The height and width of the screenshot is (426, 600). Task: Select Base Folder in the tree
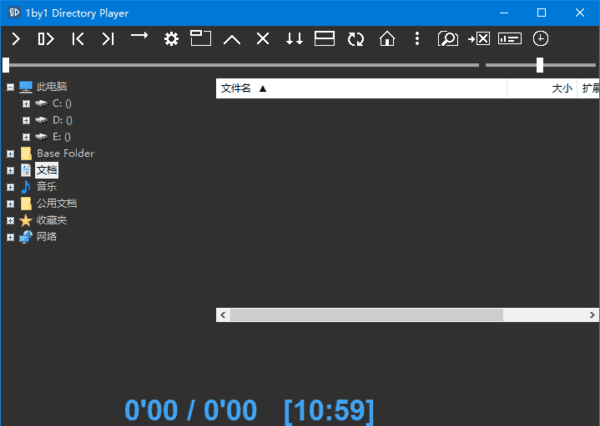point(65,153)
